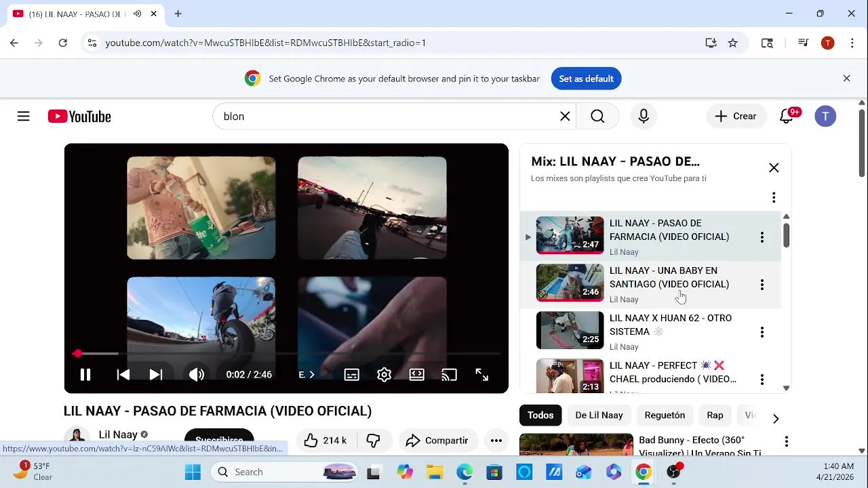Open the YouTube account avatar menu

(x=825, y=117)
